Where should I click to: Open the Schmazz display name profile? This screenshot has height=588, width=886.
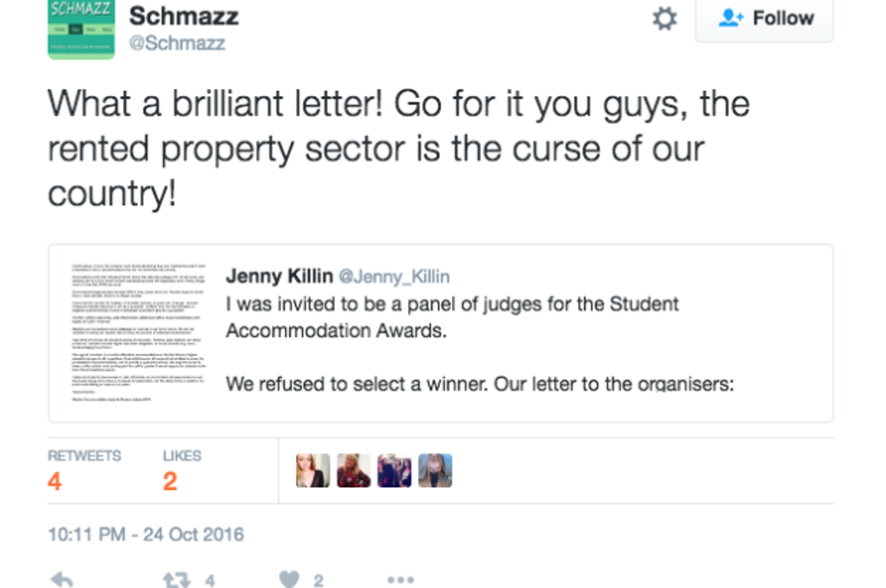[x=184, y=16]
